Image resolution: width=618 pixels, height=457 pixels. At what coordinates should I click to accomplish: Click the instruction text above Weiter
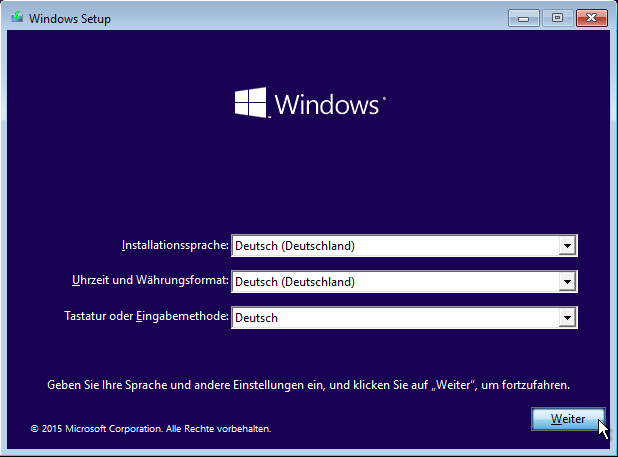coord(309,384)
